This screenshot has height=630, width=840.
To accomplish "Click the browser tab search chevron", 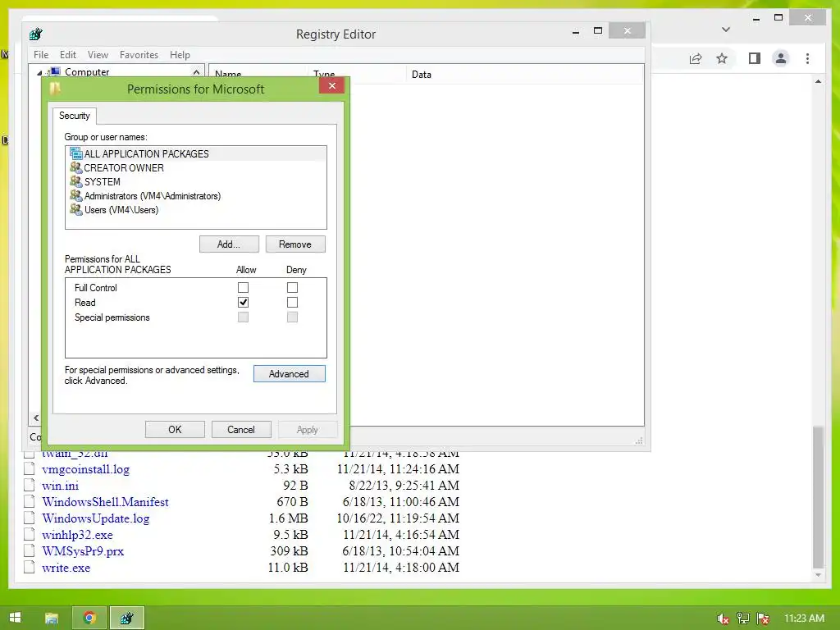I will tap(726, 30).
